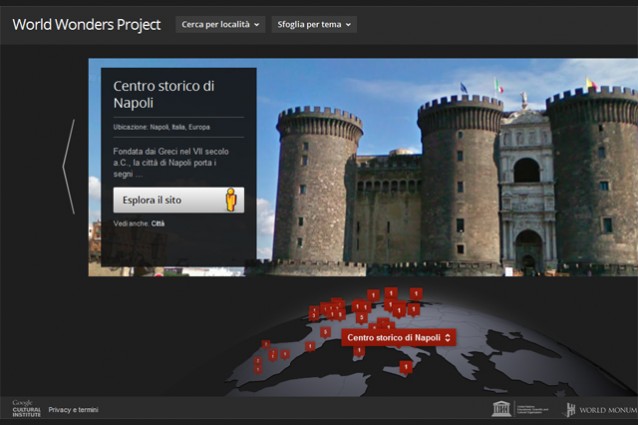This screenshot has height=425, width=638.
Task: Click the 'Esplora il sito' button
Action: [179, 200]
